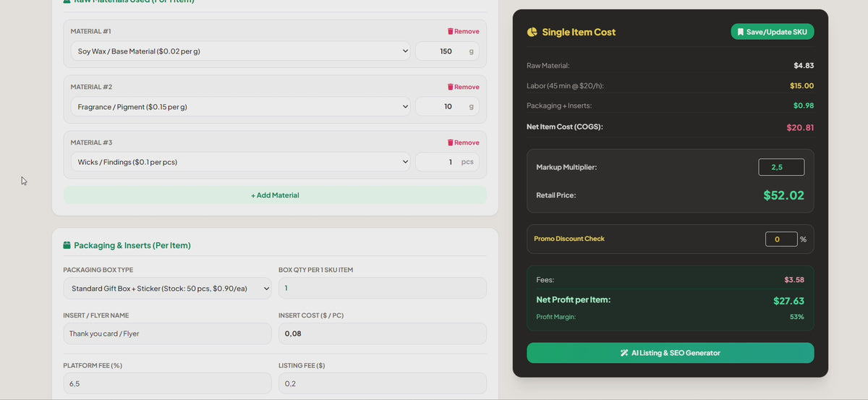The height and width of the screenshot is (400, 868).
Task: Click trash icon for Material #2
Action: (451, 87)
